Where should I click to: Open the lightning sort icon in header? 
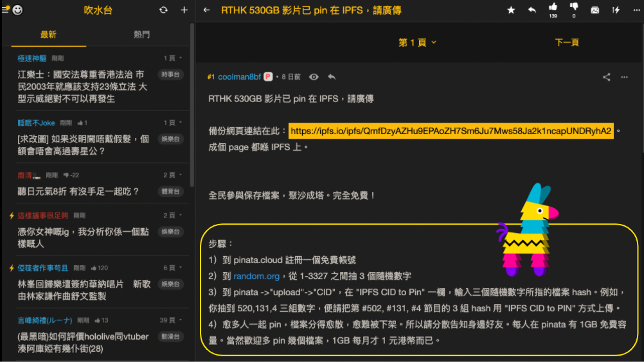coord(616,10)
